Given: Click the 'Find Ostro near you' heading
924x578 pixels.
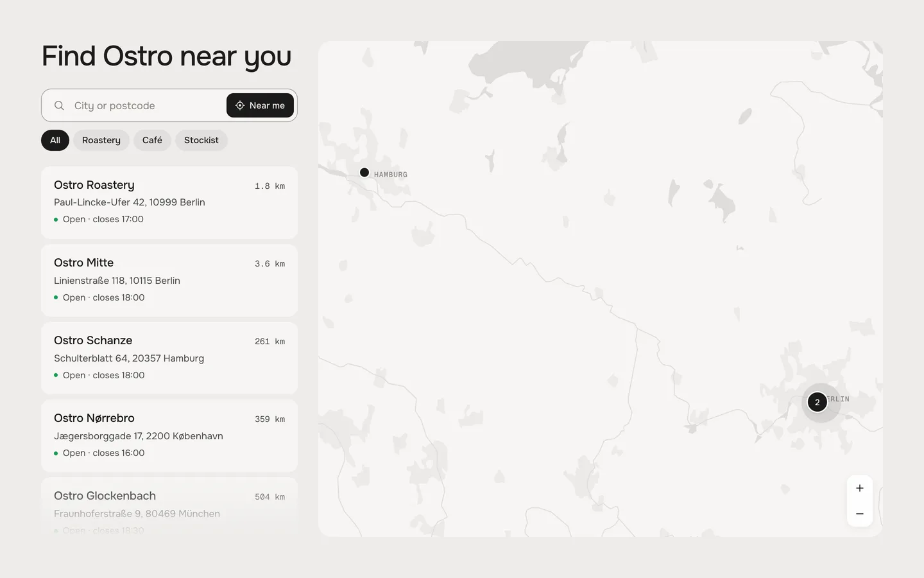Looking at the screenshot, I should [x=166, y=57].
